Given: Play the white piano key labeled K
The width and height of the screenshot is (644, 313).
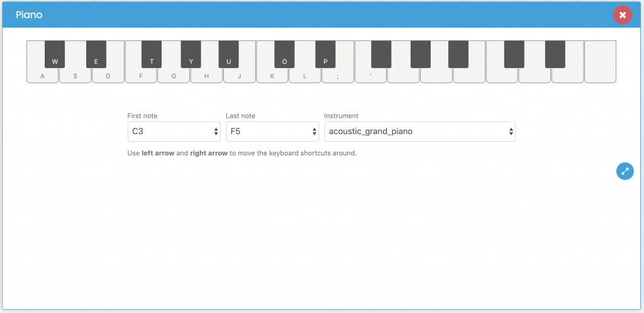Looking at the screenshot, I should tap(272, 76).
